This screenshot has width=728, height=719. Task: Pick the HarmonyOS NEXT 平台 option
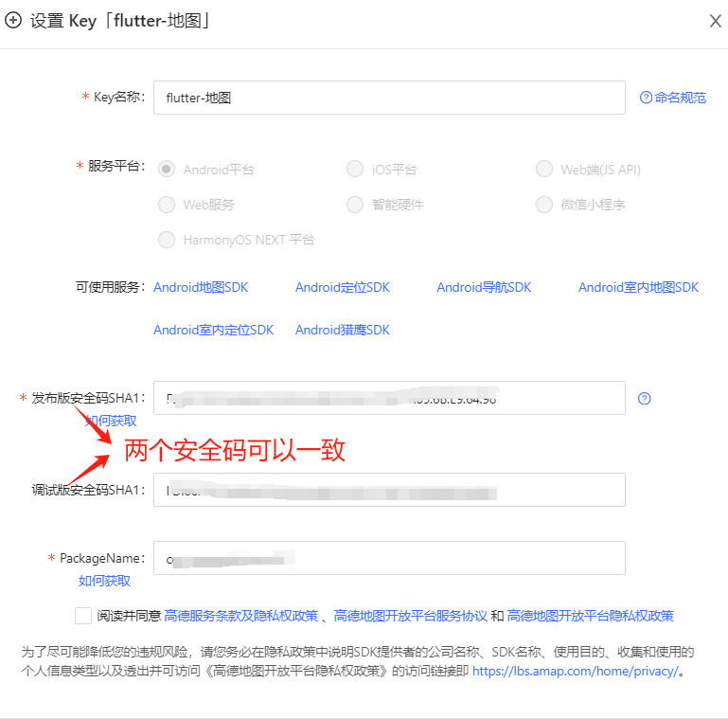click(x=167, y=240)
